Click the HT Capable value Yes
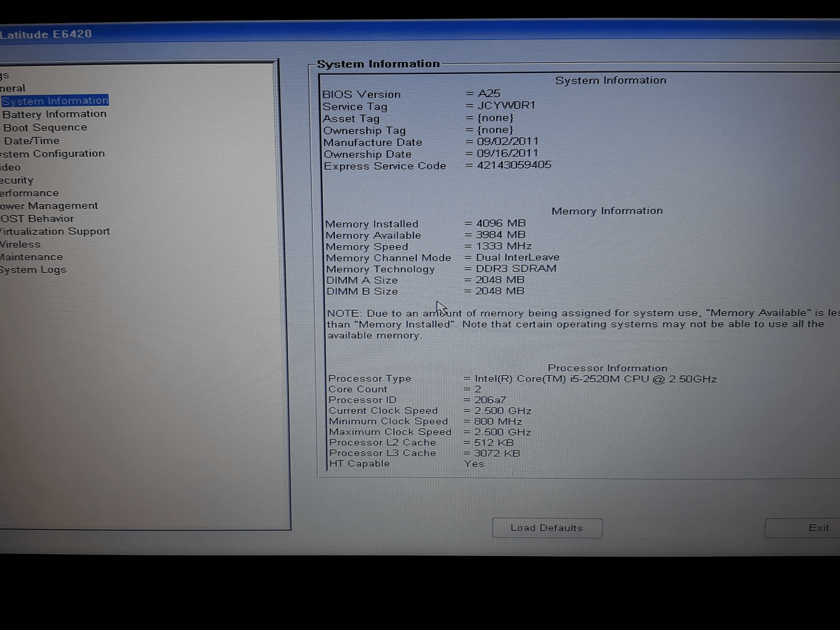 474,464
